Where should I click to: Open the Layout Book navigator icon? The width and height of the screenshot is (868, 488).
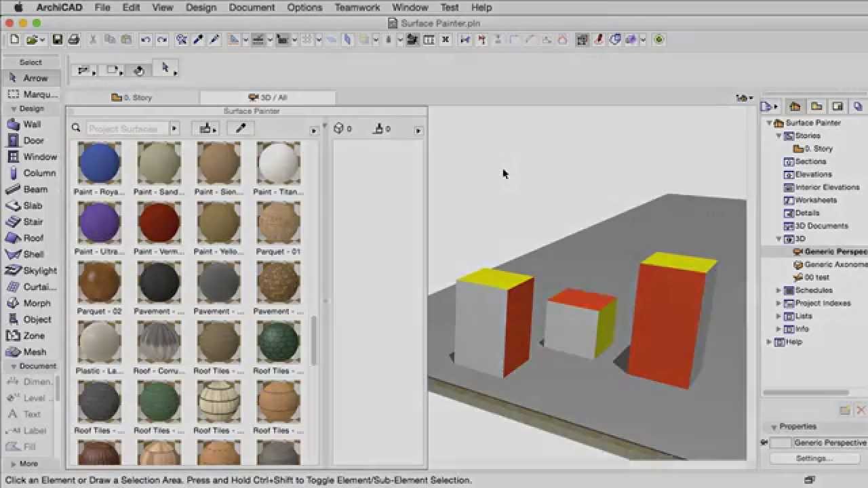[838, 106]
